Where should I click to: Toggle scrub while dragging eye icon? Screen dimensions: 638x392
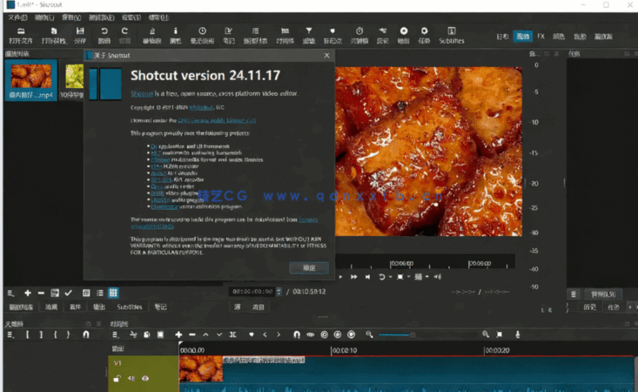310,335
